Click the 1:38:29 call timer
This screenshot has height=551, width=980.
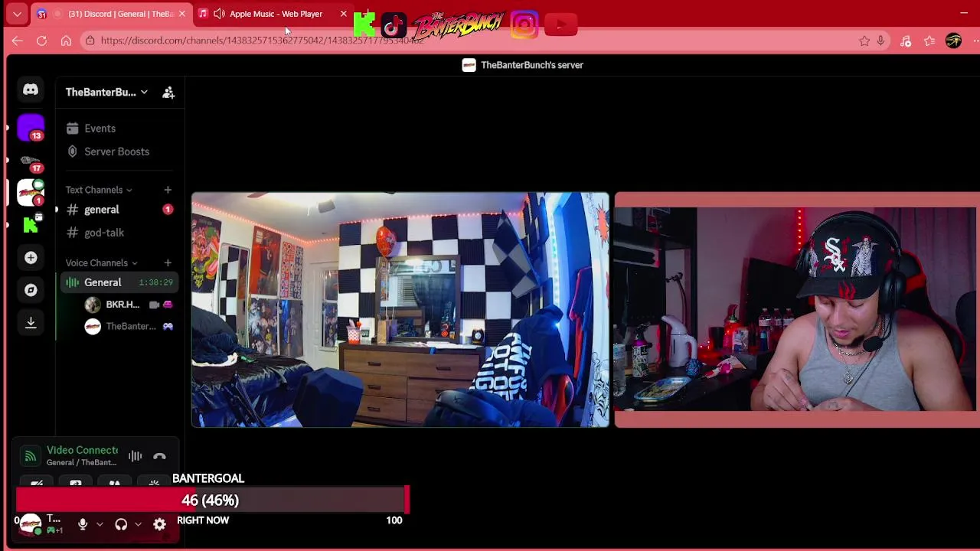[155, 282]
